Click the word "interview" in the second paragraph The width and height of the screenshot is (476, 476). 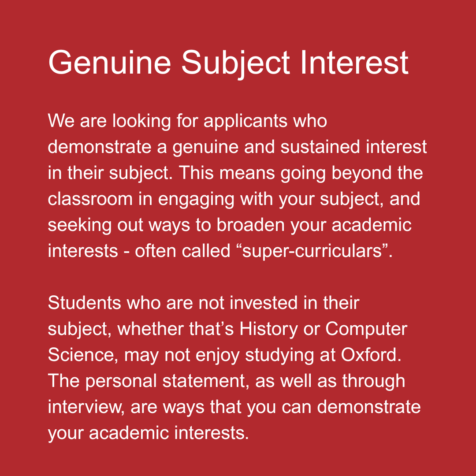[82, 407]
